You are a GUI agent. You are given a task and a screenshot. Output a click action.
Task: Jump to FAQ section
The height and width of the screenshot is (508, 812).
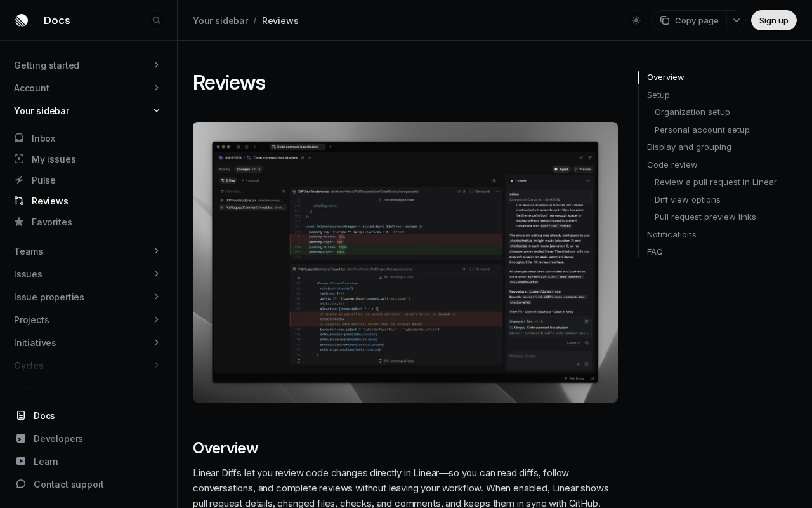655,252
